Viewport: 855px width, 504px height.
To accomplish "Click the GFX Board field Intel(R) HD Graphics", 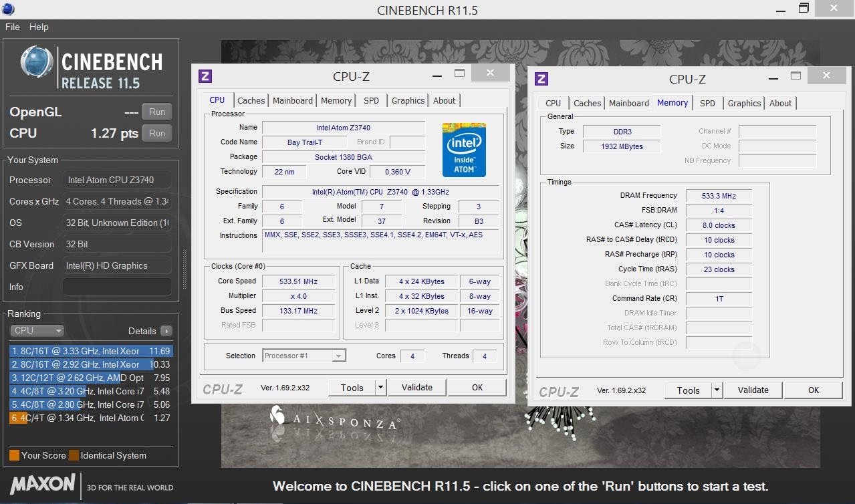I will 117,265.
